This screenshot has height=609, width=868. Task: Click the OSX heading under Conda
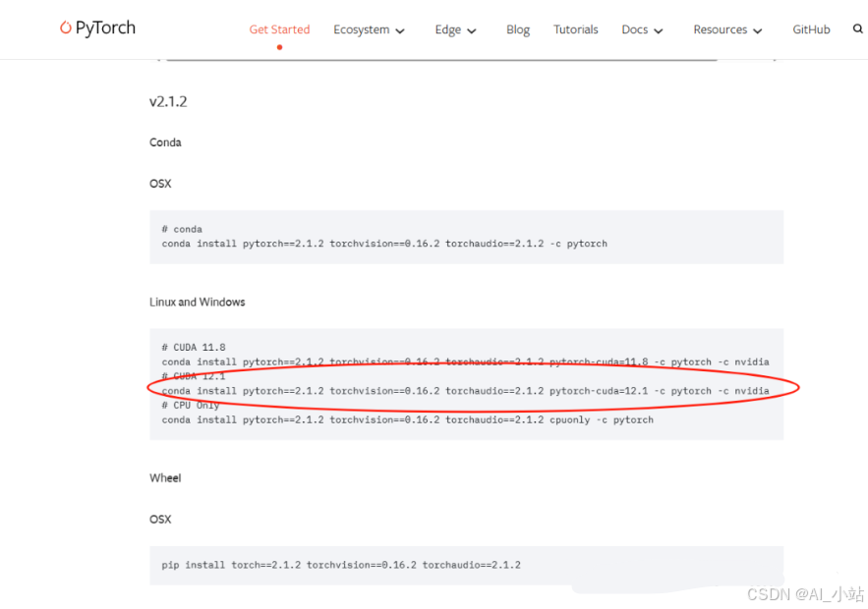(x=160, y=184)
